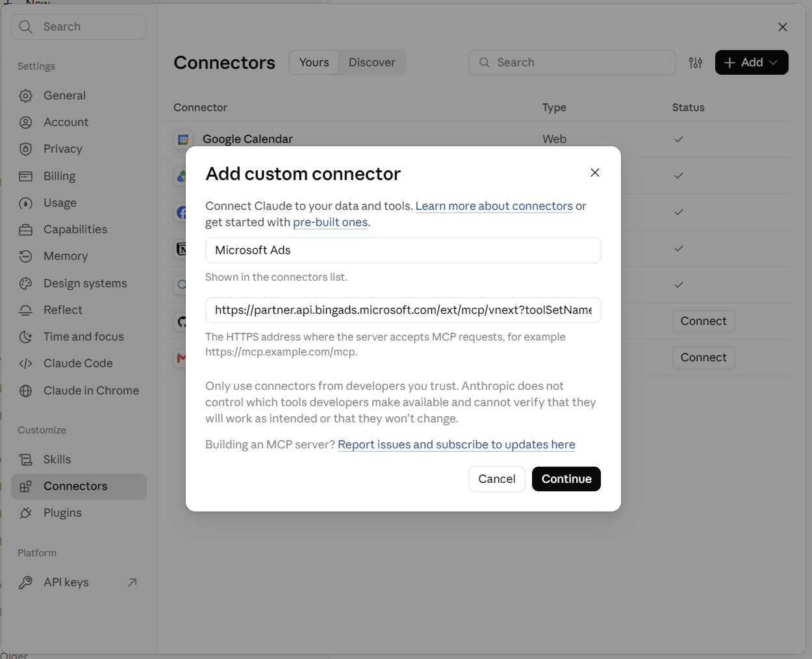Focus the MCP server URL field
This screenshot has height=659, width=812.
(x=403, y=310)
